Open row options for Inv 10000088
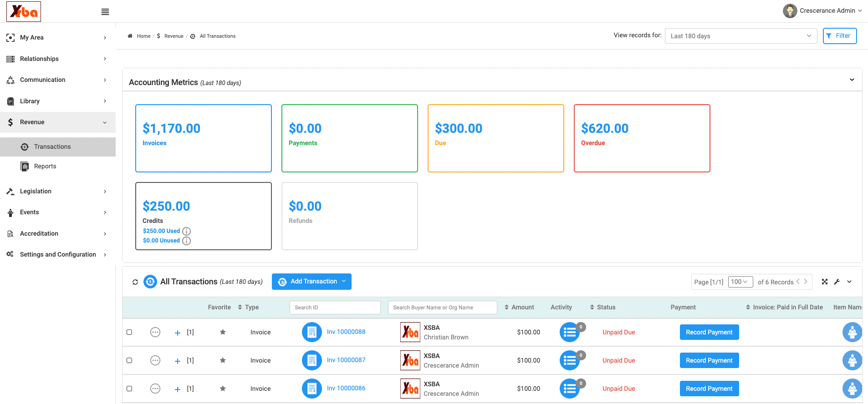868x404 pixels. pyautogui.click(x=155, y=332)
